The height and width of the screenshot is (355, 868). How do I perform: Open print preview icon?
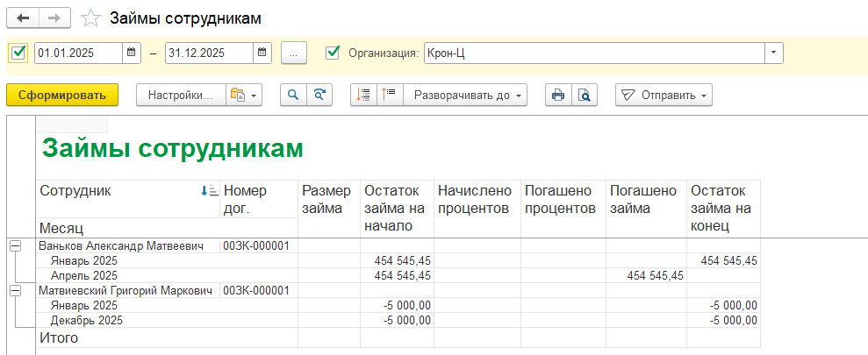[x=585, y=96]
